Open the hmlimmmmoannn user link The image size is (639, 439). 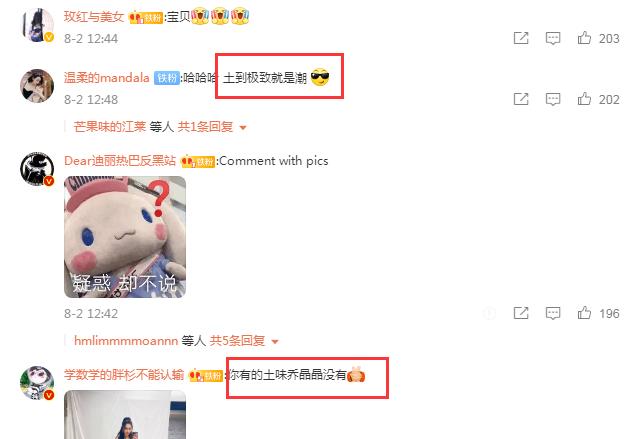[126, 340]
